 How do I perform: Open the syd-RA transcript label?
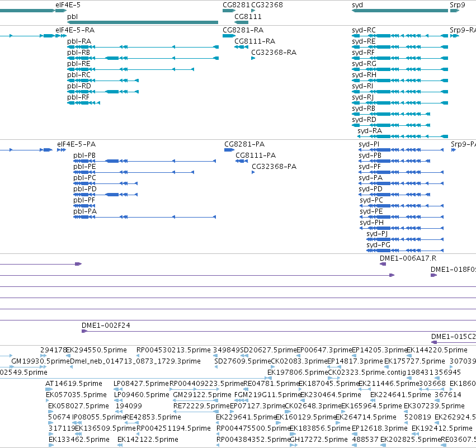click(x=370, y=131)
